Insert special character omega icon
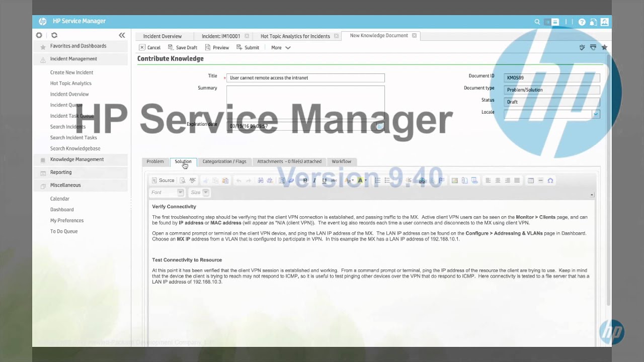Viewport: 644px width, 362px height. click(550, 180)
